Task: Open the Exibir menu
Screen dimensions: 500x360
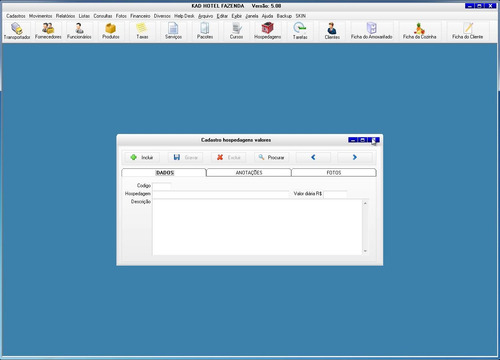Action: coord(237,16)
